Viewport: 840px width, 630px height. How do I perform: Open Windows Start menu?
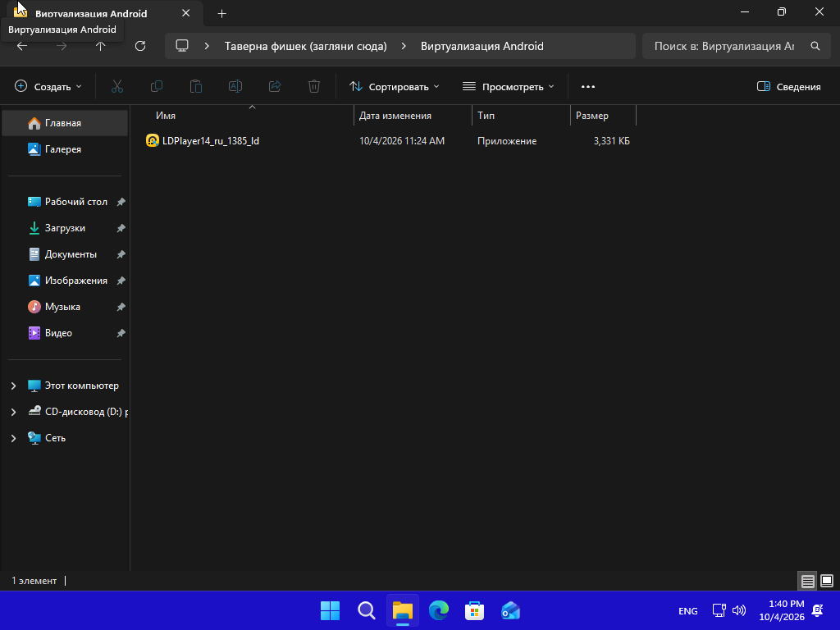330,610
